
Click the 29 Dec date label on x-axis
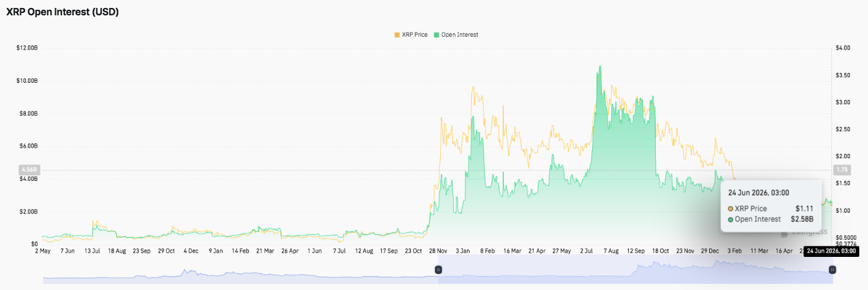tap(710, 251)
